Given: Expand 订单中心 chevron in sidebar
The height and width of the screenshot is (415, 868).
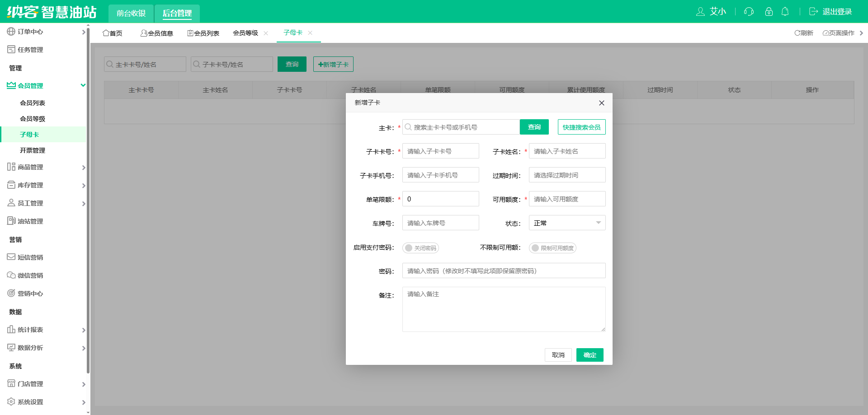Looking at the screenshot, I should click(x=84, y=32).
